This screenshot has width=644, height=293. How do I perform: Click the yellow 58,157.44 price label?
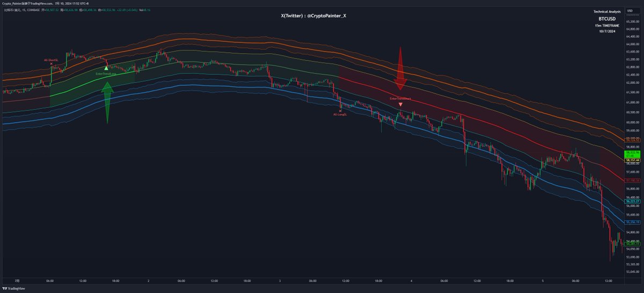point(631,160)
